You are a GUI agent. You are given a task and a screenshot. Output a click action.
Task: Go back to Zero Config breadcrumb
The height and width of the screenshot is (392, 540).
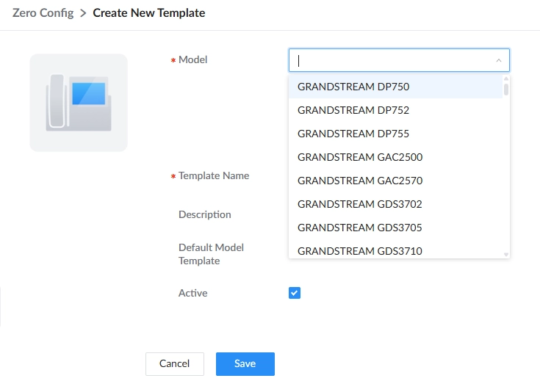point(43,13)
